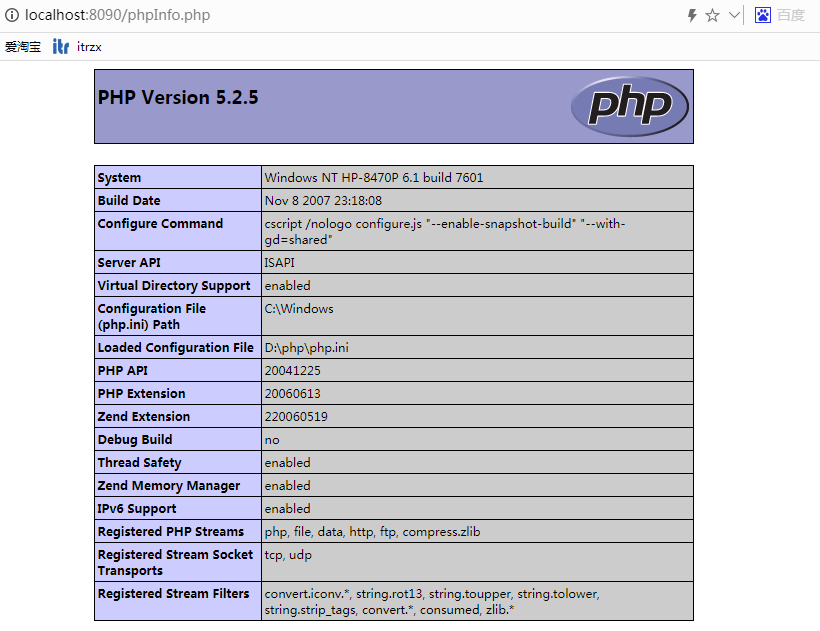
Task: Click the tcp, udp value
Action: (x=288, y=555)
